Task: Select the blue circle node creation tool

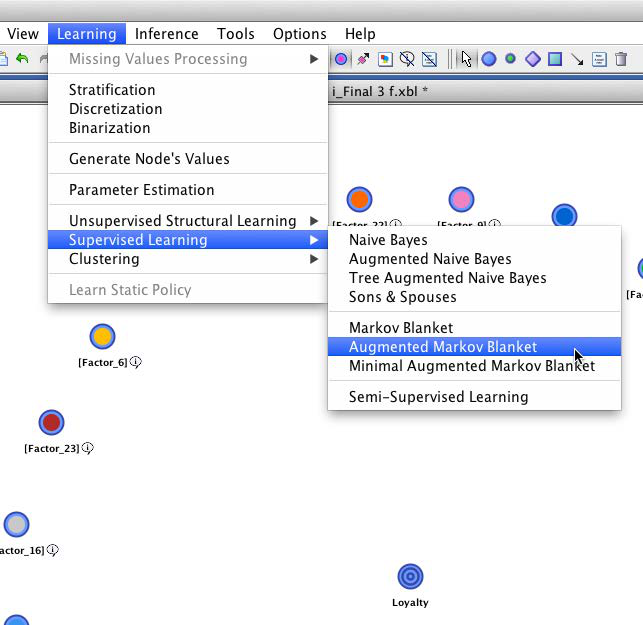Action: pyautogui.click(x=489, y=59)
